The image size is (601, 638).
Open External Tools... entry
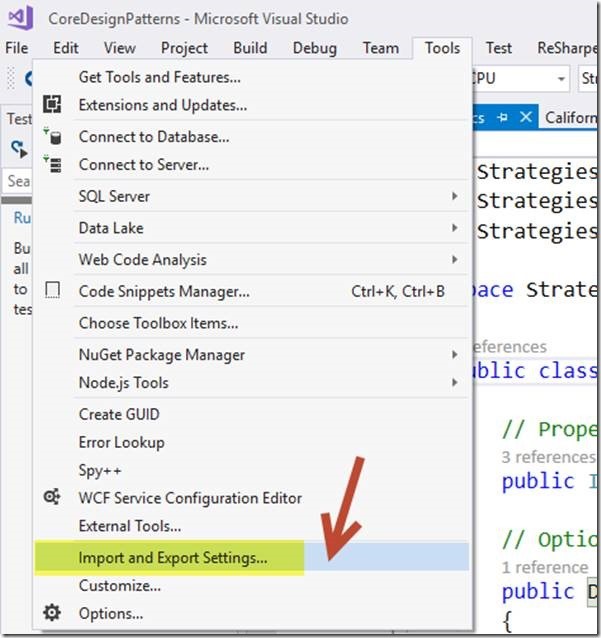pyautogui.click(x=130, y=526)
